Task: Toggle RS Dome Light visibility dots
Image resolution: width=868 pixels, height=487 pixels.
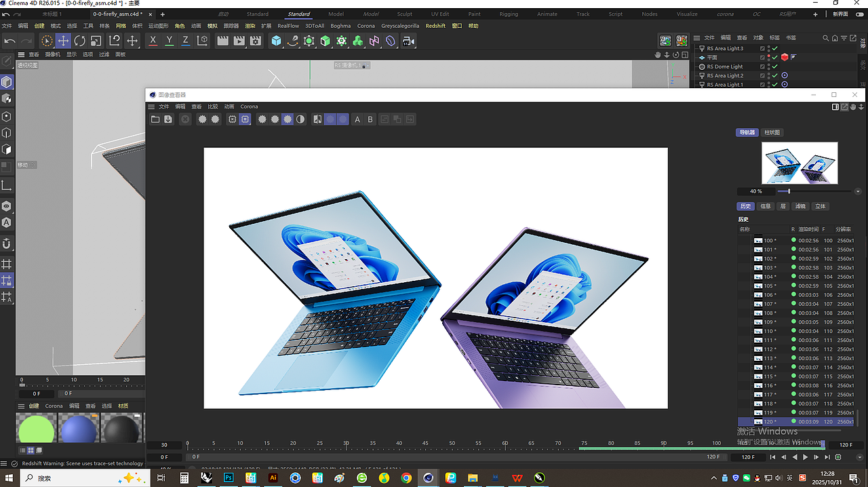Action: coord(768,66)
